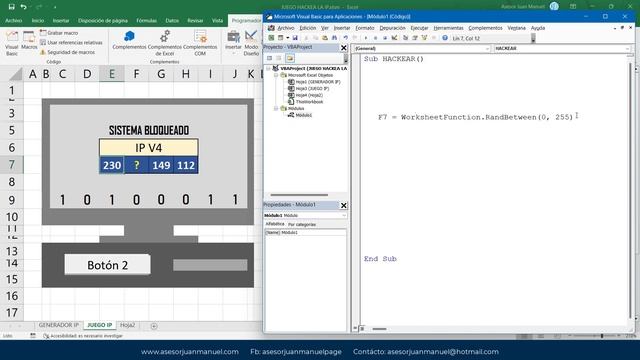Screen dimensions: 640x360
Task: Click the select-all corner of the grid
Action: (x=15, y=74)
